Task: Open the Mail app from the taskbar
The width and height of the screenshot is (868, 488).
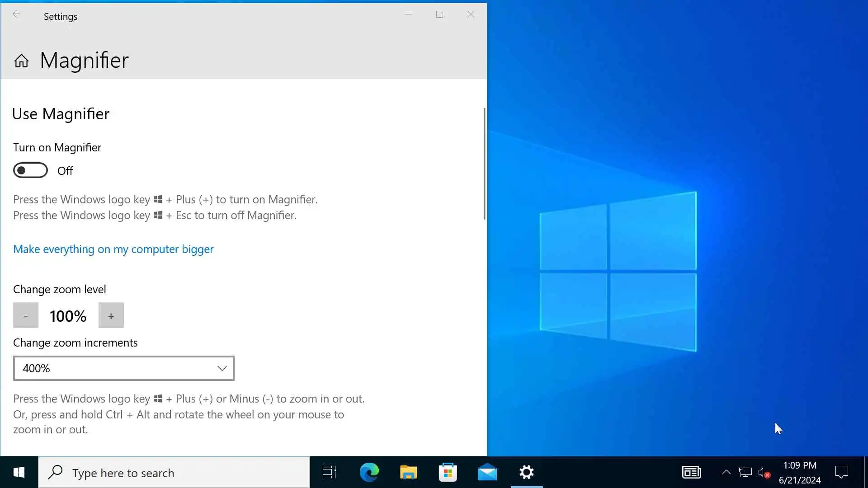Action: 487,472
